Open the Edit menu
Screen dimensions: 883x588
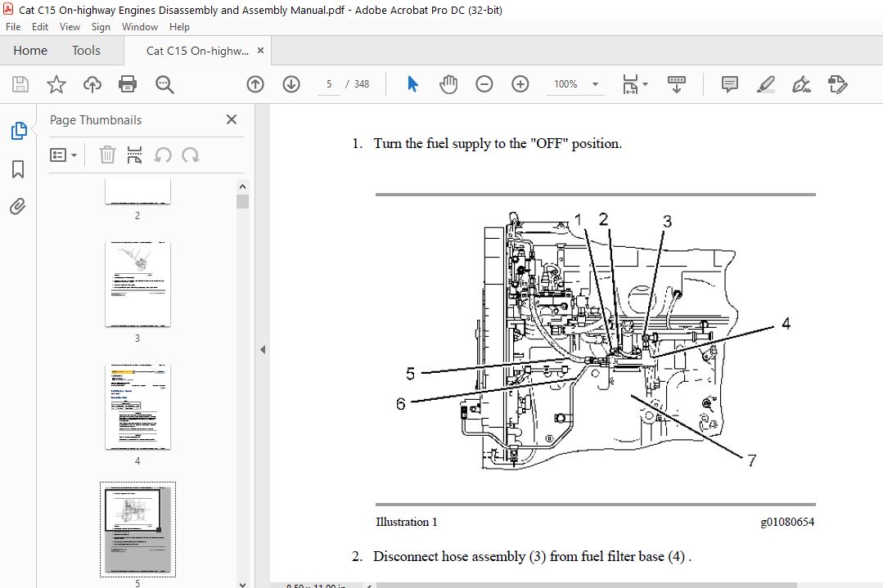click(39, 26)
